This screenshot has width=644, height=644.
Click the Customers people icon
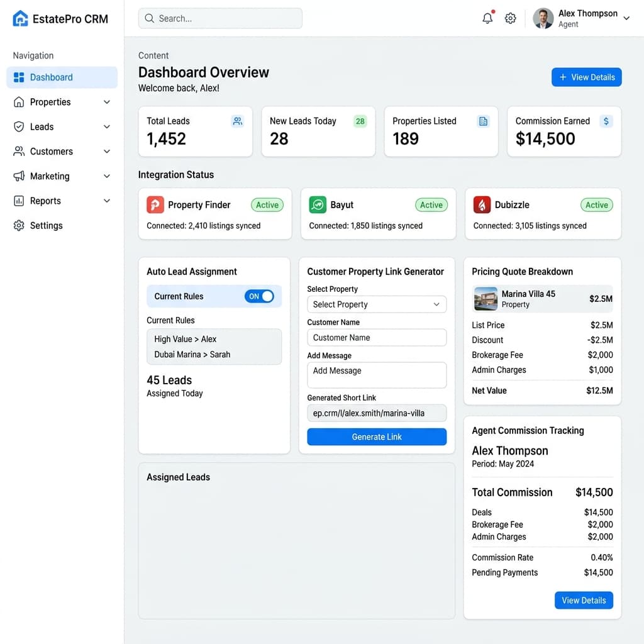pyautogui.click(x=19, y=151)
